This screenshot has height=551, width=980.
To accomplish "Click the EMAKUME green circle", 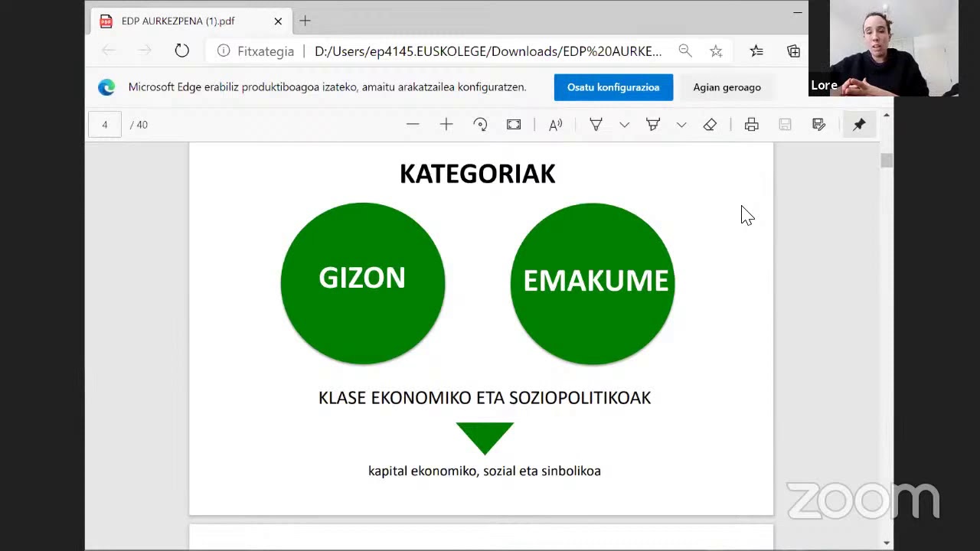I will 593,284.
